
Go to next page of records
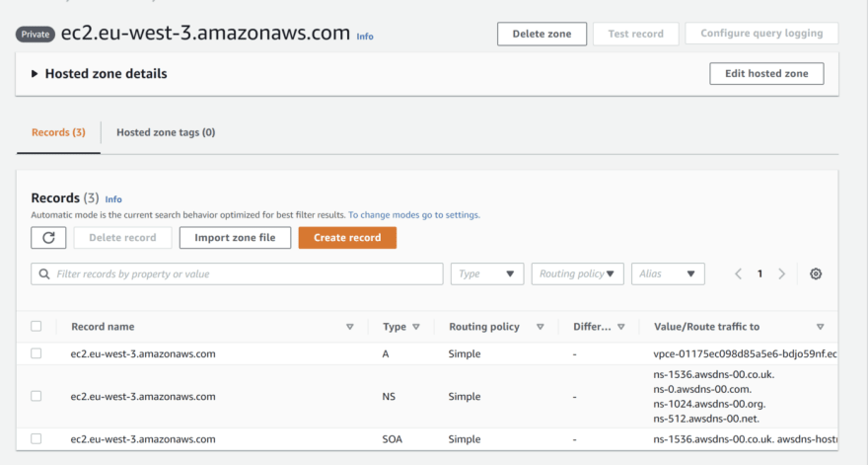click(x=781, y=273)
